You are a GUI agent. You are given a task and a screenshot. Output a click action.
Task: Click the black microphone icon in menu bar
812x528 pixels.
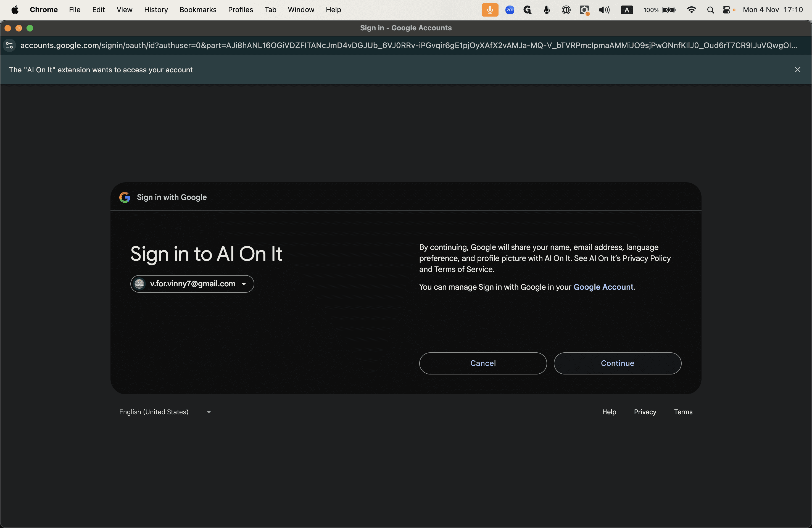coord(547,10)
